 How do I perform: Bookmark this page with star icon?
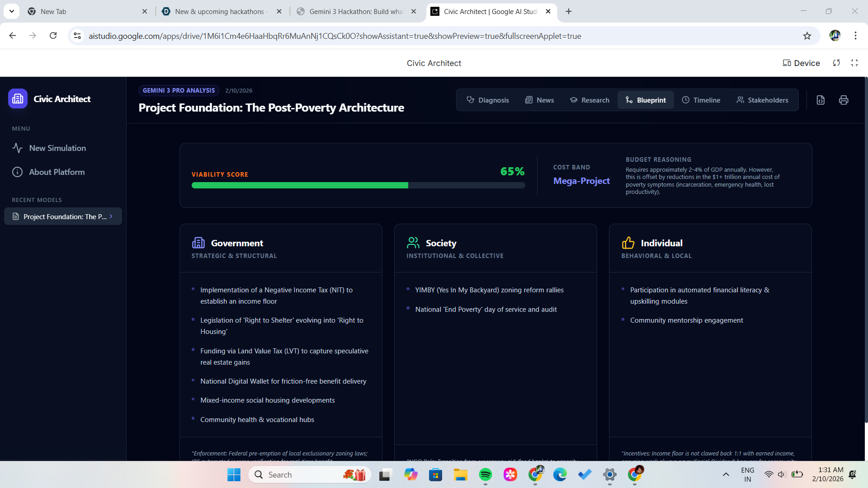807,36
